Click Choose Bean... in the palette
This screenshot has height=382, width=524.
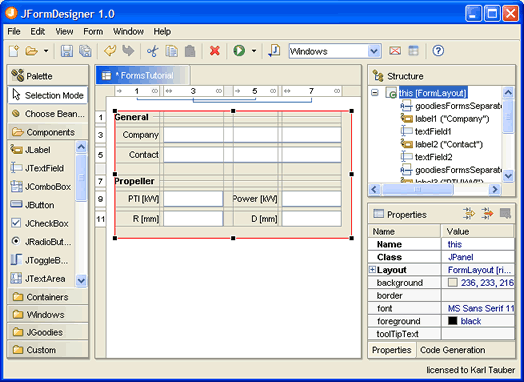[x=48, y=114]
